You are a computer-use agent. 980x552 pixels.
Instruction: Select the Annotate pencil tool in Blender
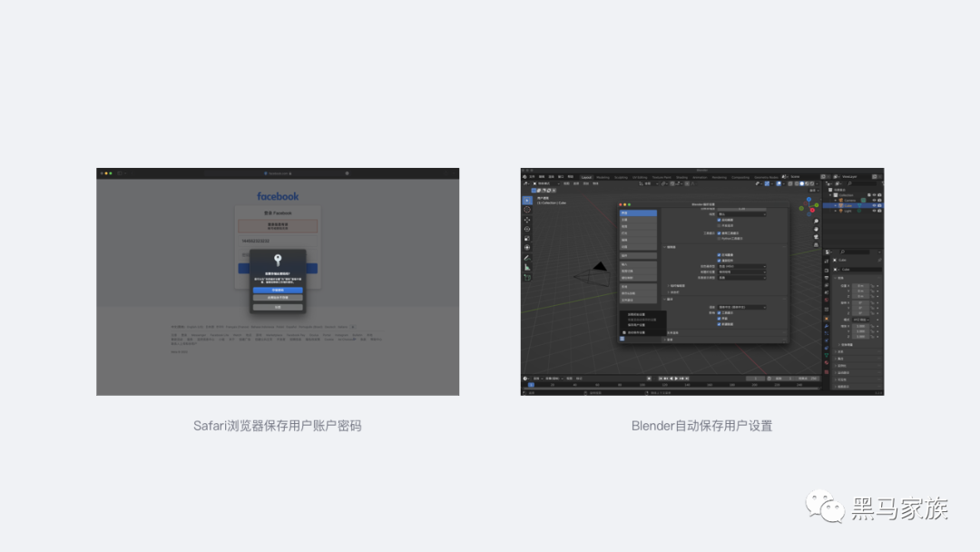527,258
